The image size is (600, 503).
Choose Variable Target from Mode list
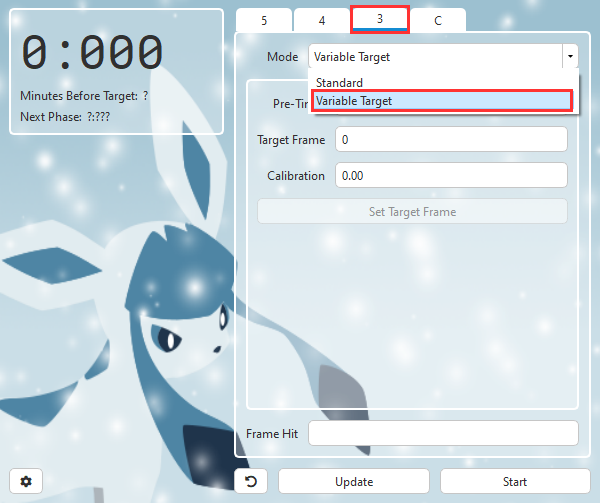click(442, 101)
